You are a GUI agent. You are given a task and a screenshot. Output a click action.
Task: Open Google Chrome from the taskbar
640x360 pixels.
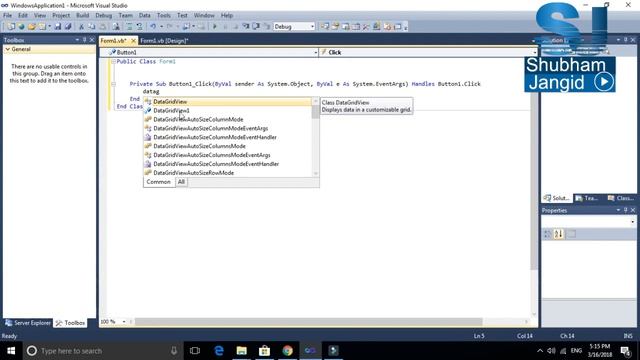coord(287,351)
